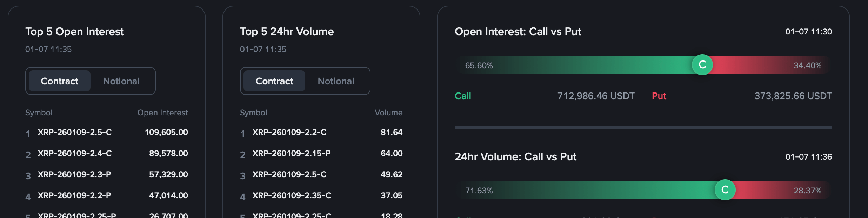The height and width of the screenshot is (218, 868).
Task: Select the XRP-260109-2.3-P contract row
Action: [74, 174]
